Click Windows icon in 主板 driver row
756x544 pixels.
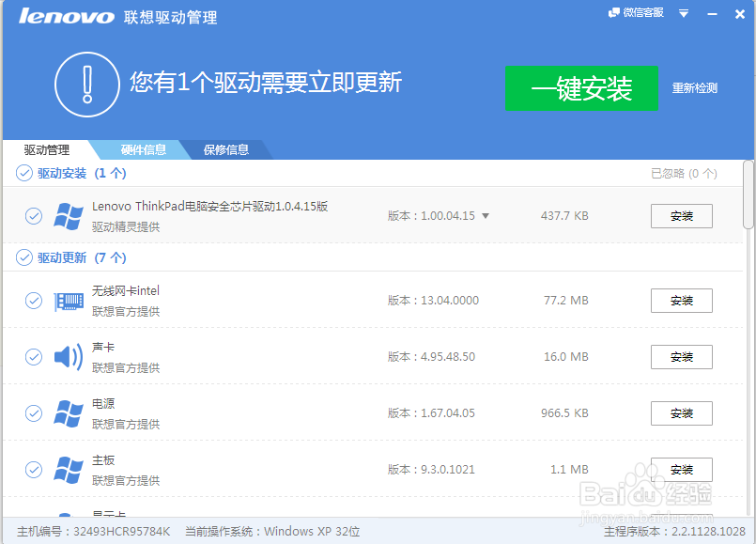click(x=69, y=470)
